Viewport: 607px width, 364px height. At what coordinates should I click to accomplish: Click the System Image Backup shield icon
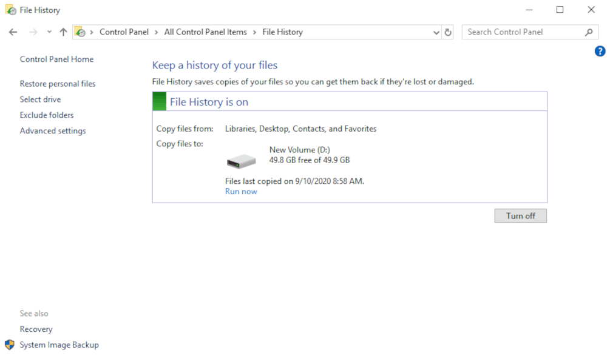point(10,345)
